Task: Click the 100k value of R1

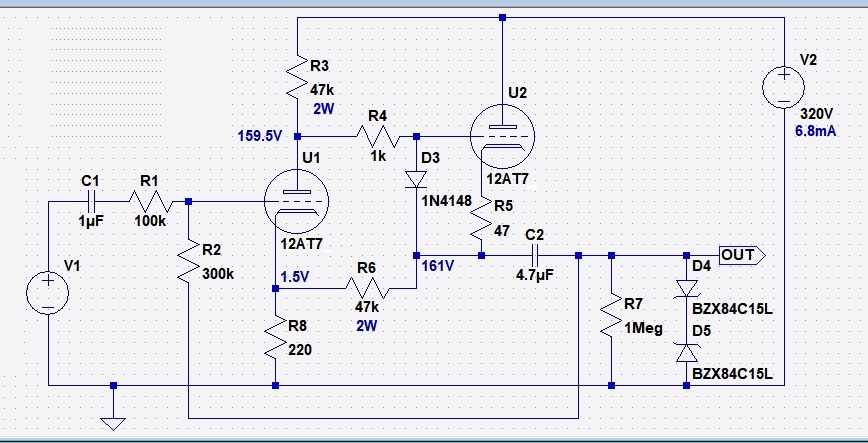Action: (150, 221)
